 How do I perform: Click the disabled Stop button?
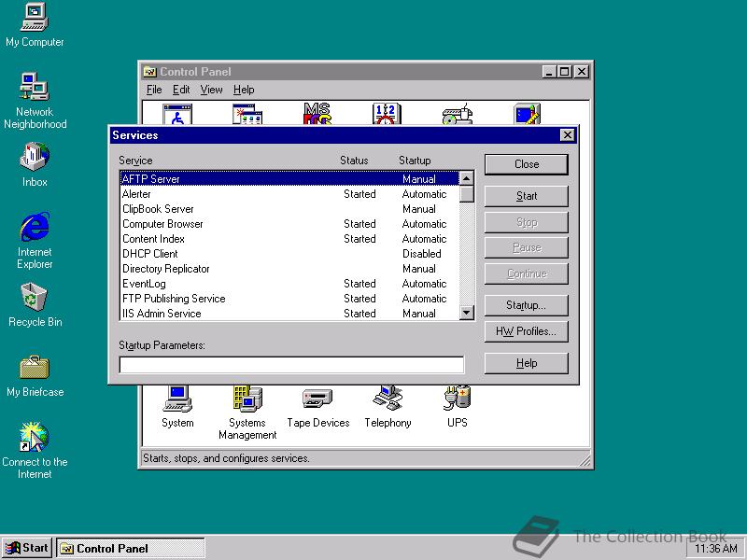pos(527,222)
